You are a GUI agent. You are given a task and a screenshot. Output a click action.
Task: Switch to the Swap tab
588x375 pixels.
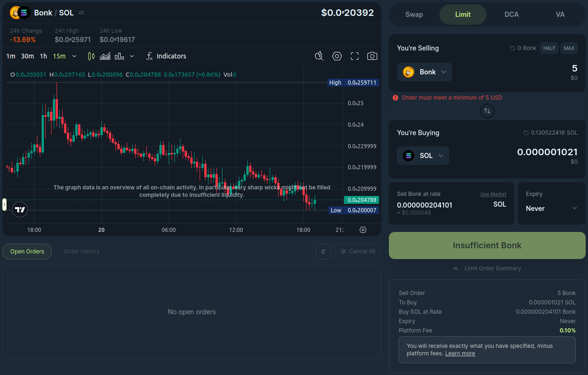(x=414, y=14)
